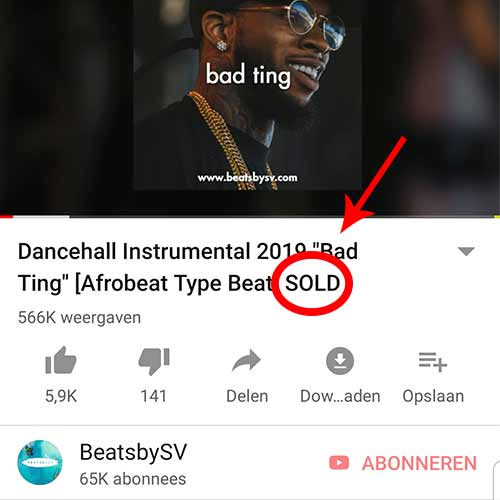Image resolution: width=500 pixels, height=500 pixels.
Task: Tap the bad ting video thumbnail
Action: [248, 95]
